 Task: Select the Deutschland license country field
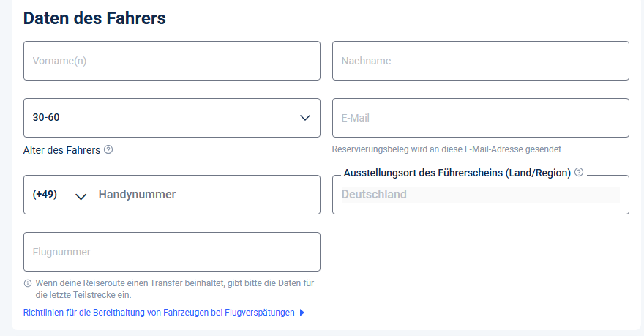click(x=481, y=194)
